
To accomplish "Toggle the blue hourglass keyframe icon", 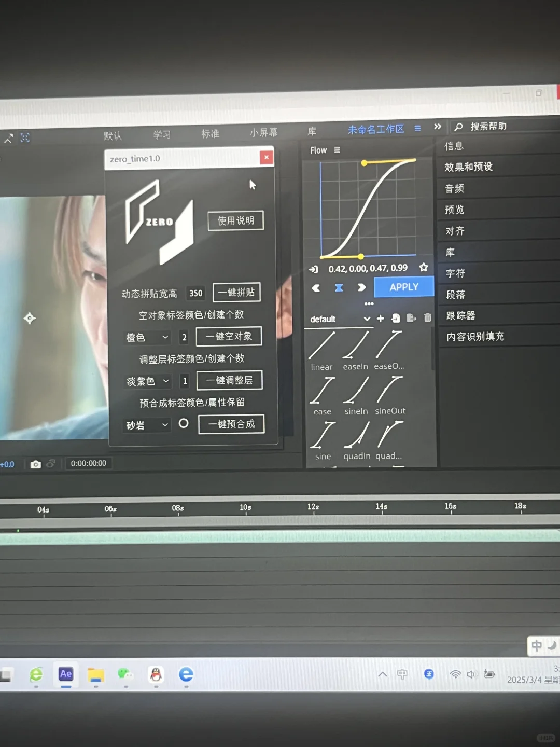I will click(339, 288).
